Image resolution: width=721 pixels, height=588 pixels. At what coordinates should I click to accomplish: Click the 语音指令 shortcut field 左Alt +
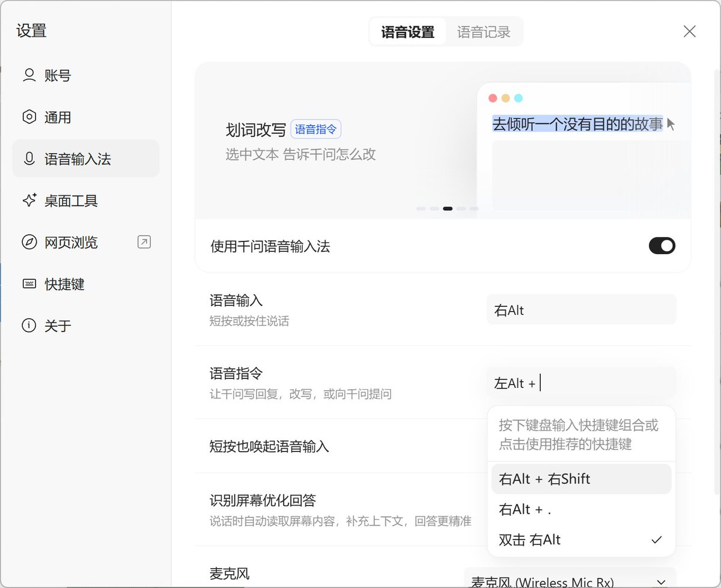(x=581, y=383)
